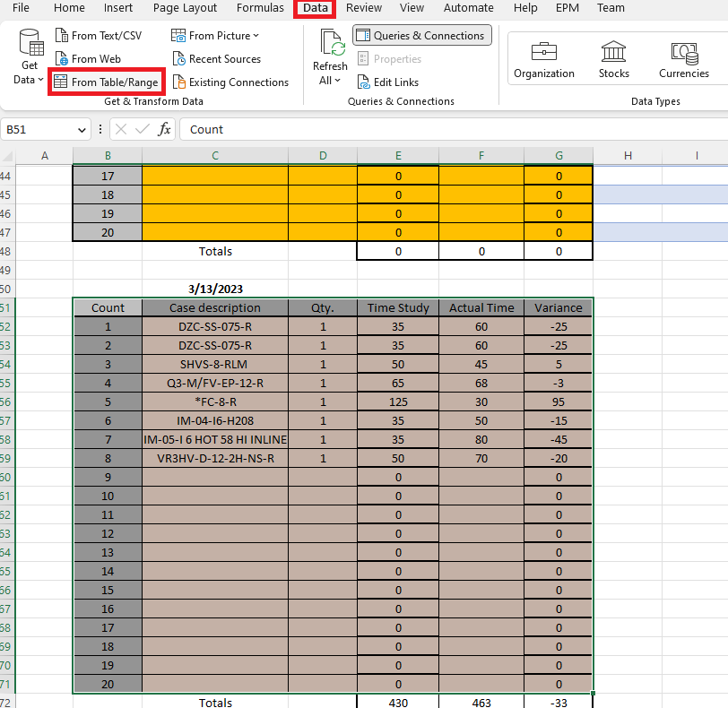This screenshot has height=708, width=728.
Task: Cancel formula bar entry (X)
Action: click(x=121, y=129)
